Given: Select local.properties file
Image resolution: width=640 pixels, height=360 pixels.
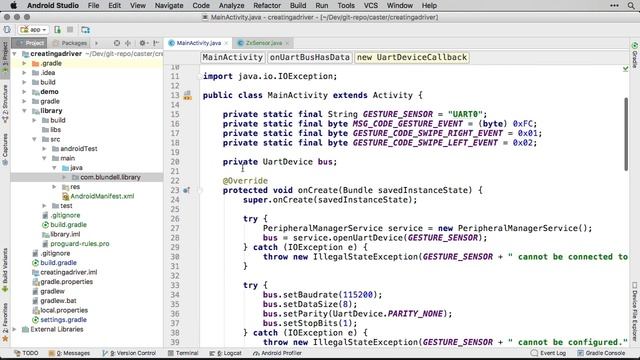Looking at the screenshot, I should pos(64,310).
